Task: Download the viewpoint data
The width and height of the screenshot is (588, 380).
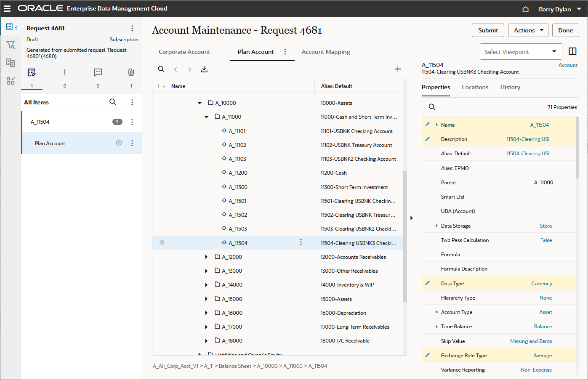Action: tap(204, 69)
